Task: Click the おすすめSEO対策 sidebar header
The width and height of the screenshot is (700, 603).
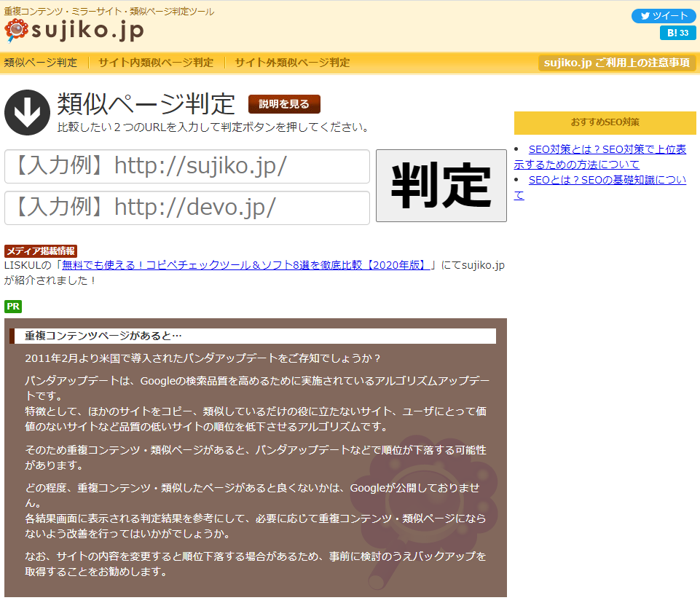Action: point(605,122)
